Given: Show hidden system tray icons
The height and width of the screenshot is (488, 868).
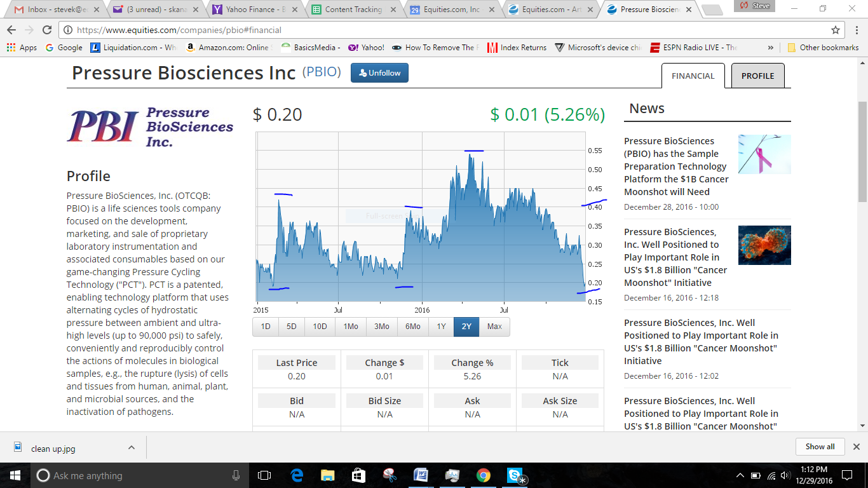Looking at the screenshot, I should 740,475.
